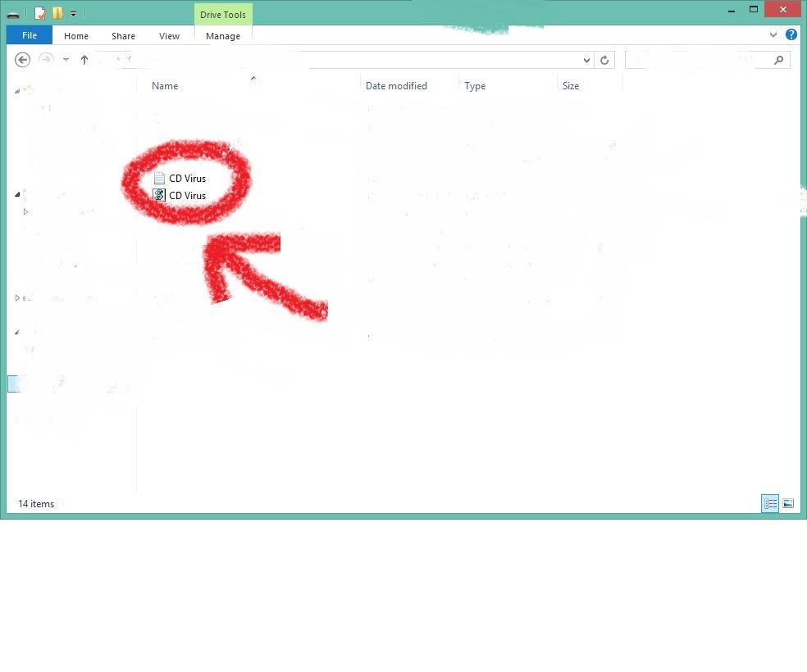Click the '14 items' status text
807x672 pixels.
(36, 504)
